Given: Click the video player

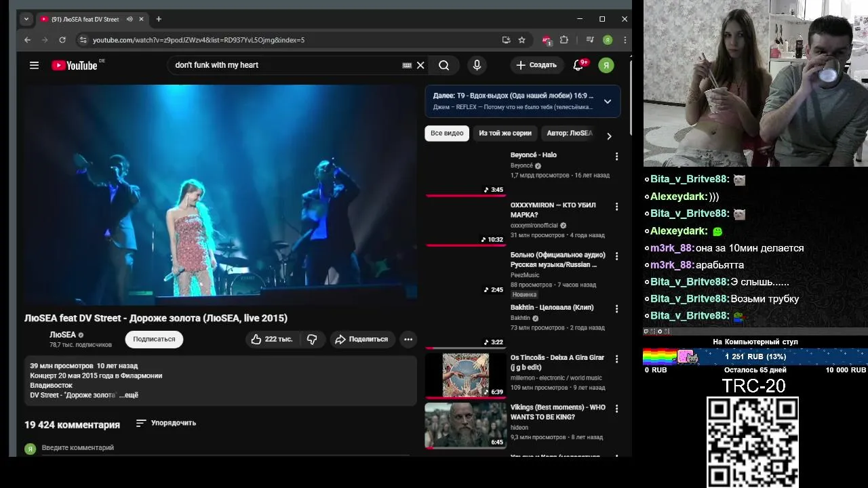Looking at the screenshot, I should 220,194.
